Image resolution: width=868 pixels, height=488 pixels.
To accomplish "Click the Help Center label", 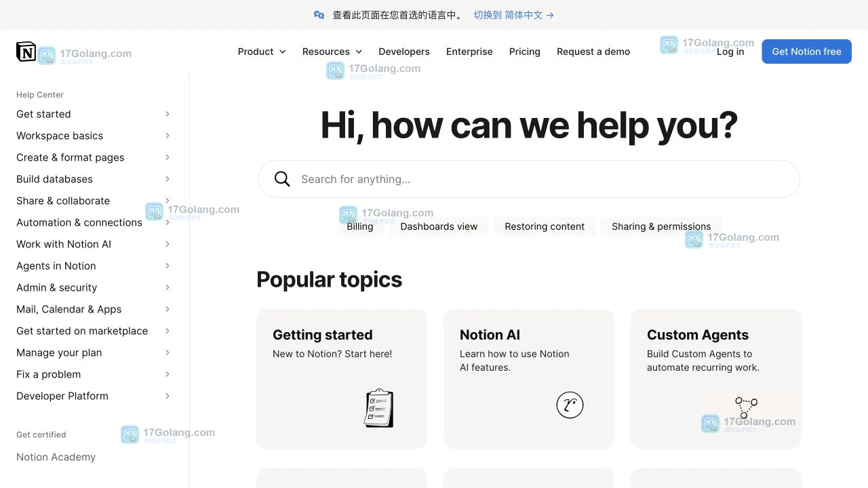I will click(x=40, y=95).
